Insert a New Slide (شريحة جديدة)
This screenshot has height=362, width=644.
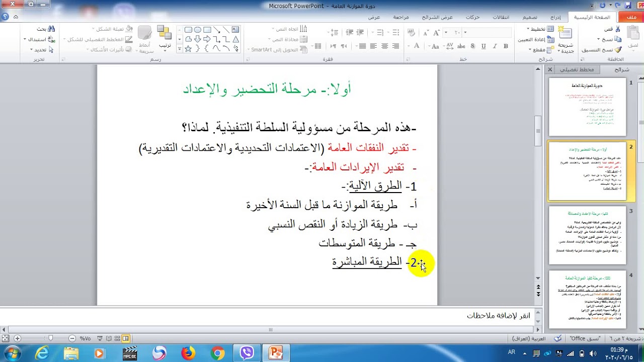pyautogui.click(x=566, y=40)
